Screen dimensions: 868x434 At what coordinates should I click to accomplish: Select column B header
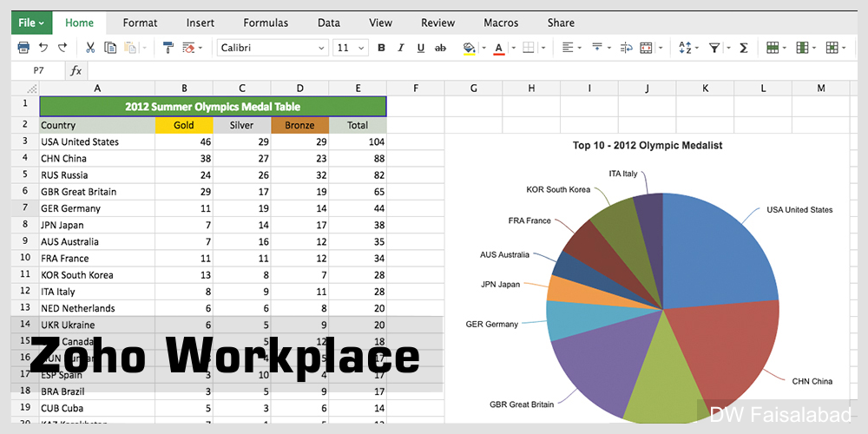184,88
